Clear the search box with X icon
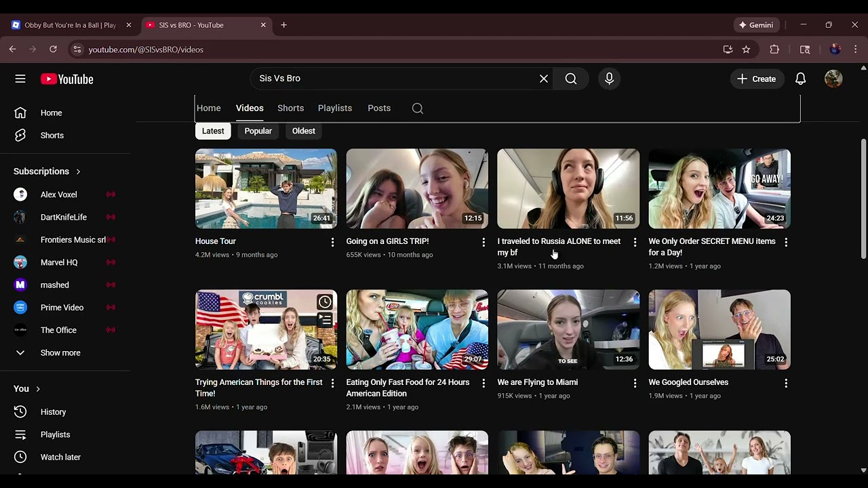Viewport: 868px width, 488px height. [x=544, y=79]
